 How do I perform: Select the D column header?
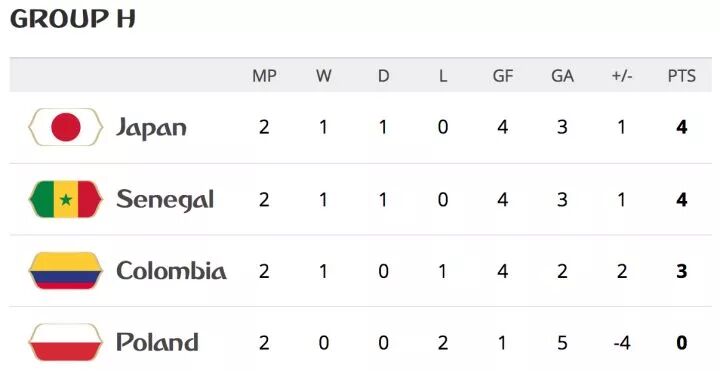coord(383,76)
